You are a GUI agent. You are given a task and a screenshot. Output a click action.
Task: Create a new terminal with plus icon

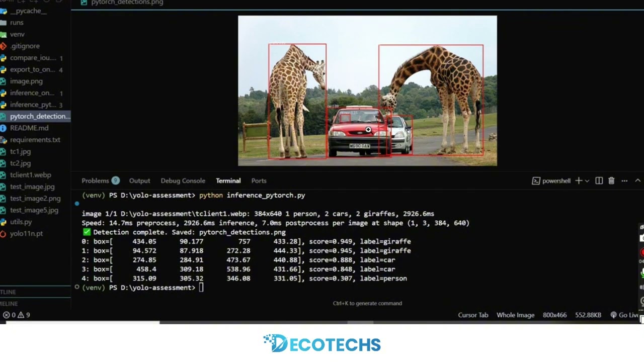[579, 180]
